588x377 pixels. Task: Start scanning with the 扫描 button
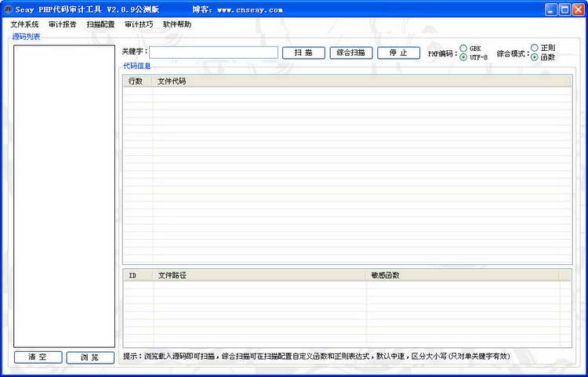[x=303, y=53]
